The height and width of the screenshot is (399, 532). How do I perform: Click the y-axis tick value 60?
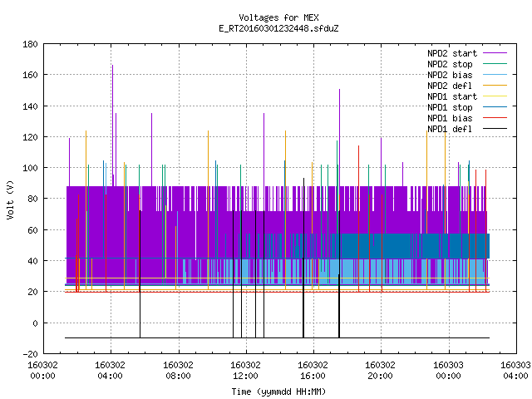32,230
